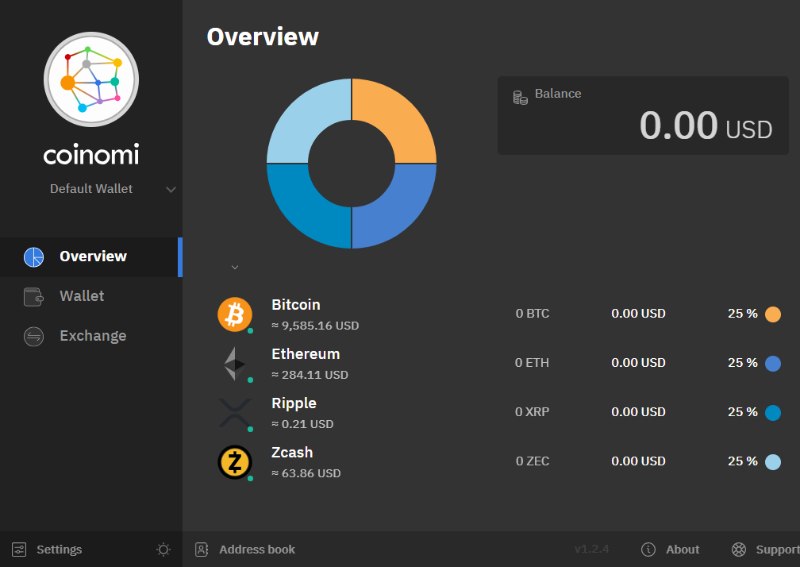Viewport: 800px width, 567px height.
Task: Click the 0 ZEC amount
Action: point(532,461)
